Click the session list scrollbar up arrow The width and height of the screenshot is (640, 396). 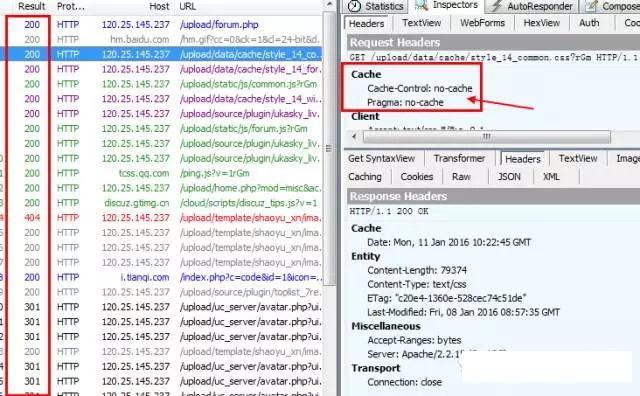click(329, 4)
